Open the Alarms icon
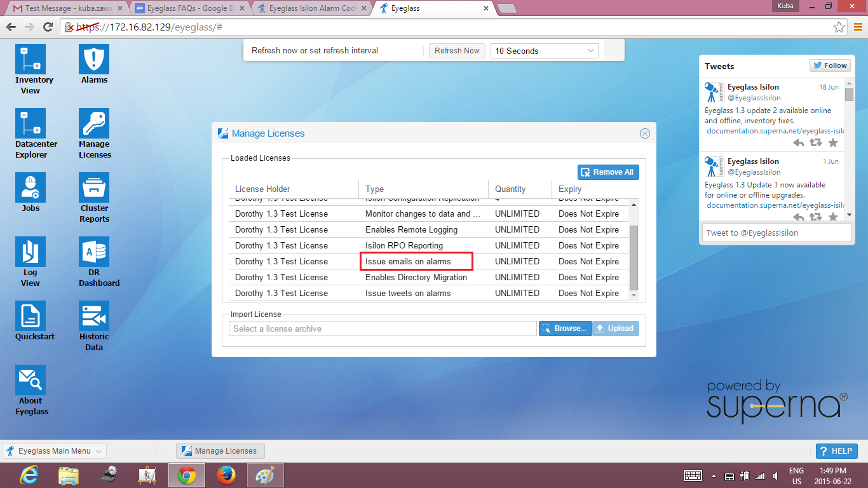The image size is (868, 488). click(94, 64)
